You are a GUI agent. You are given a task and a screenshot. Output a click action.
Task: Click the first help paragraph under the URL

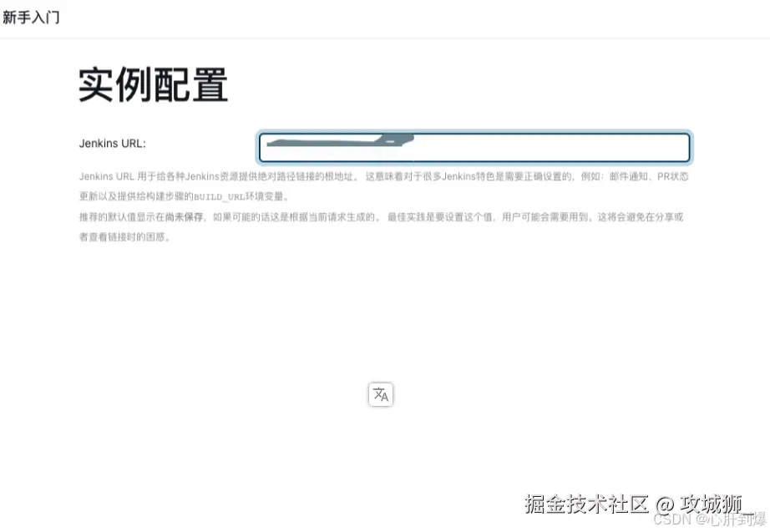point(334,175)
